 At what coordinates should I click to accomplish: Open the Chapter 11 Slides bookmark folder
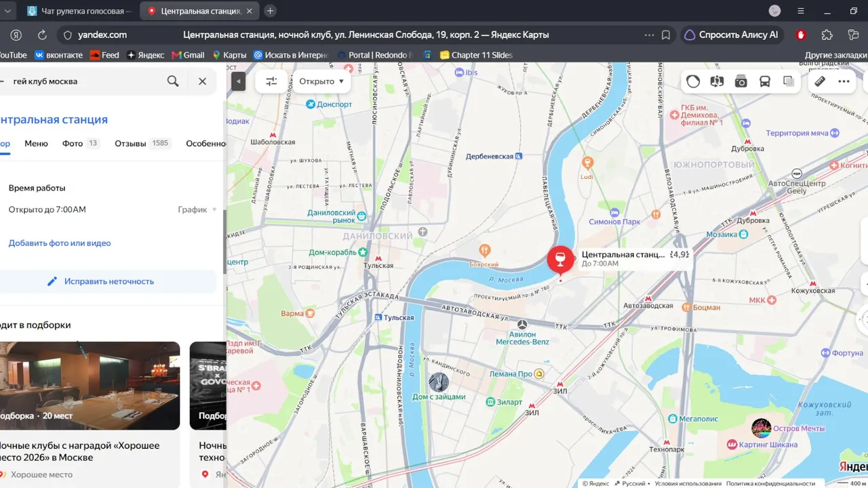pyautogui.click(x=476, y=55)
